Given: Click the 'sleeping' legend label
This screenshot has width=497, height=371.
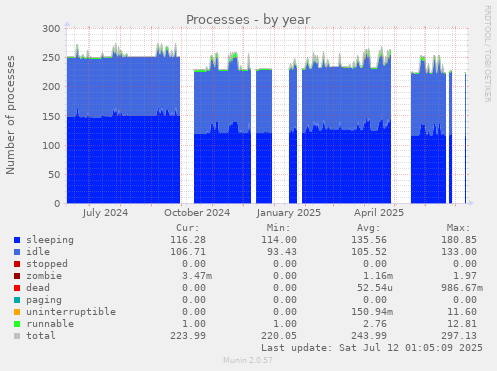Looking at the screenshot, I should (x=50, y=240).
